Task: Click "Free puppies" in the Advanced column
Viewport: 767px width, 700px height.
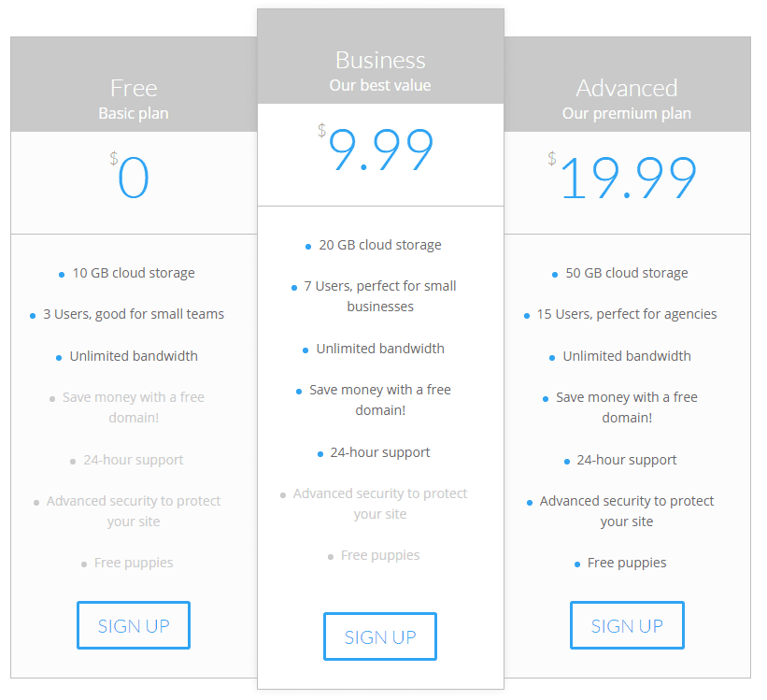Action: [x=626, y=563]
